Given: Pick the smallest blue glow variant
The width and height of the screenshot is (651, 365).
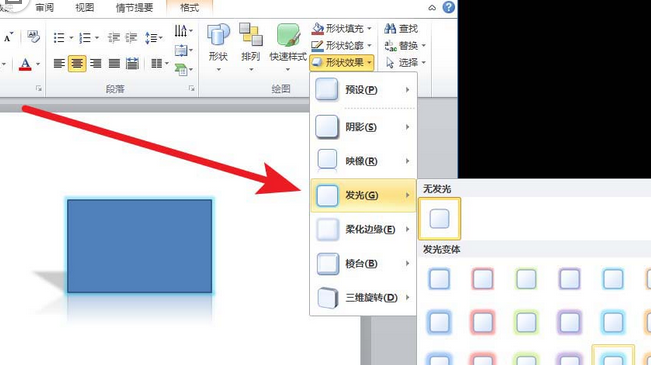Looking at the screenshot, I should point(439,279).
